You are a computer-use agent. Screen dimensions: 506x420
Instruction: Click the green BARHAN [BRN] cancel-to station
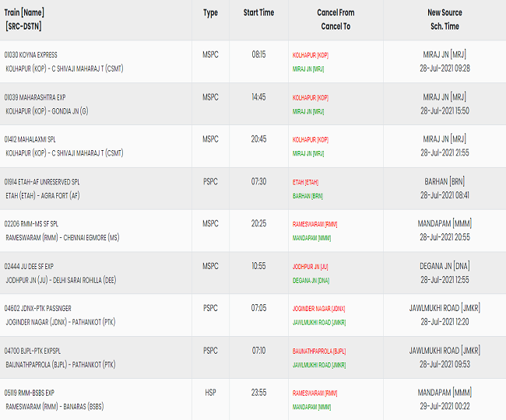pyautogui.click(x=307, y=196)
